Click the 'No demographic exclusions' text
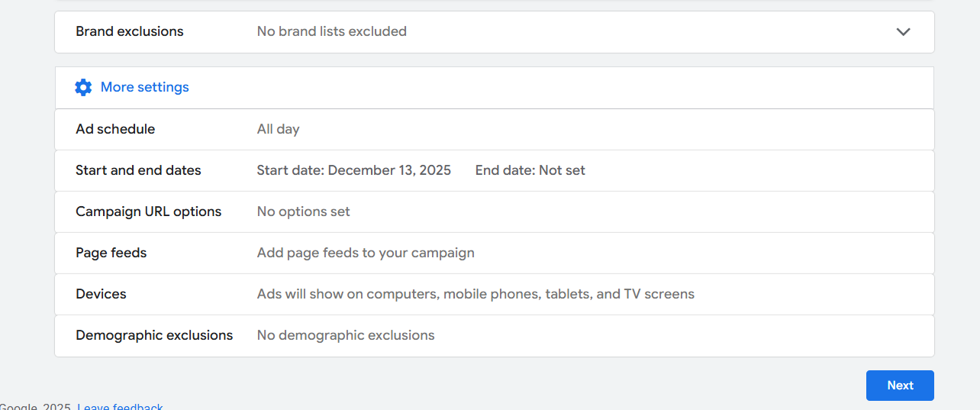Image resolution: width=980 pixels, height=410 pixels. coord(346,336)
